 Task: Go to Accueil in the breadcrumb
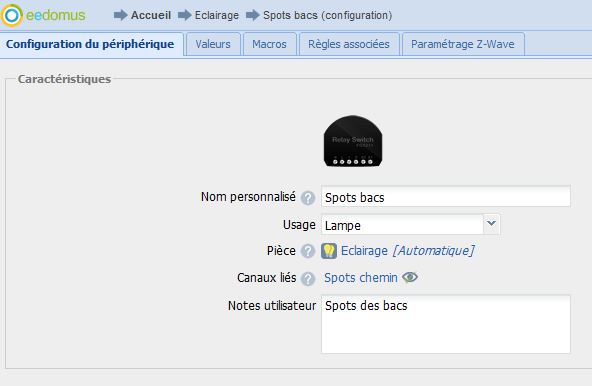point(151,15)
